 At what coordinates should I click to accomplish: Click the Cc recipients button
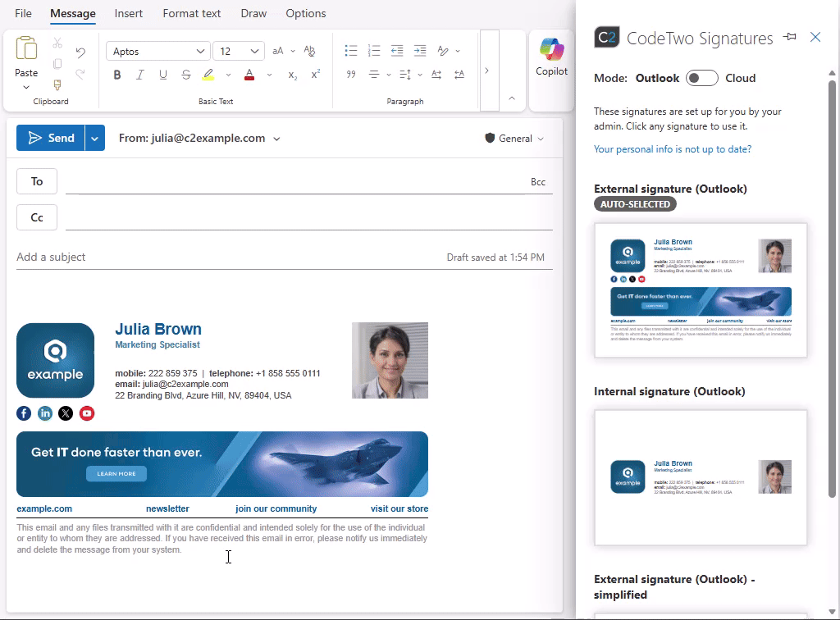click(x=37, y=217)
